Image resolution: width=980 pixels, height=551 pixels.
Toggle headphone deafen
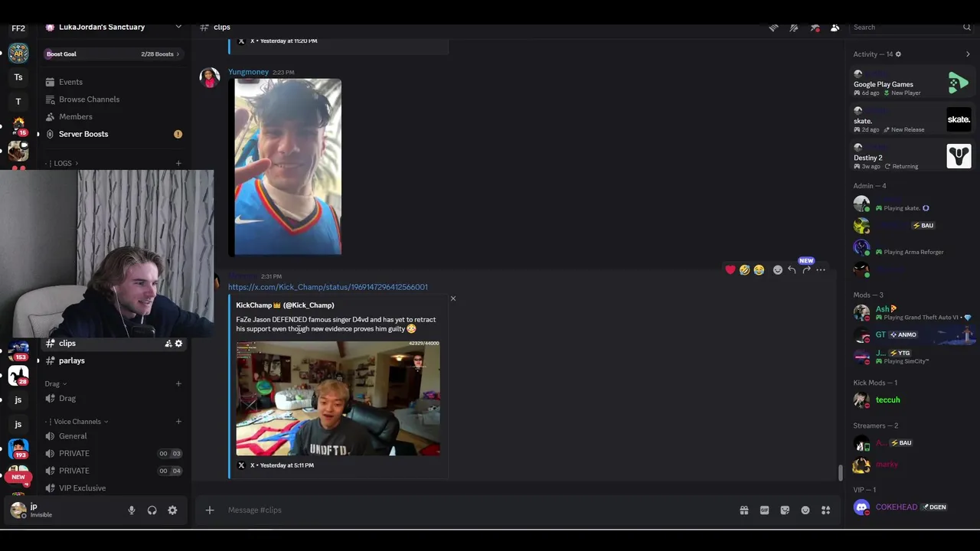[152, 510]
